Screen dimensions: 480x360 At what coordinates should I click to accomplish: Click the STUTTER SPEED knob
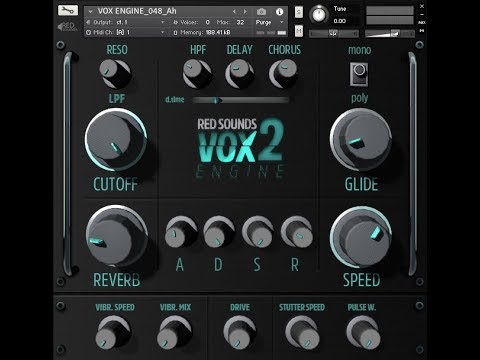pos(302,332)
